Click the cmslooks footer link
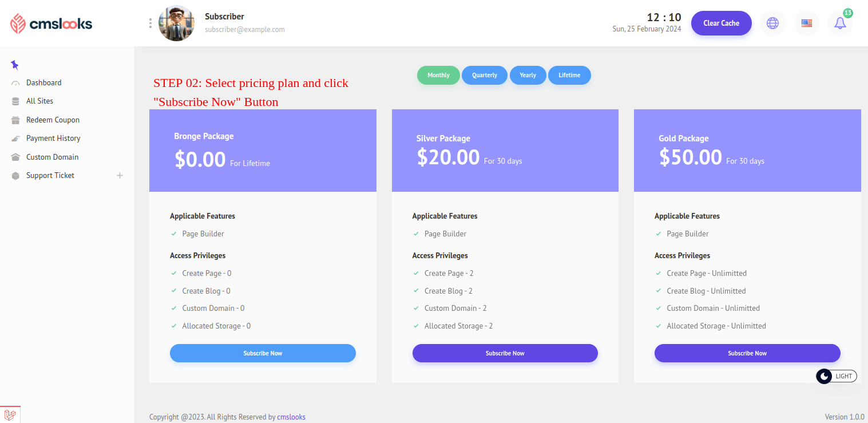This screenshot has height=423, width=868. (291, 417)
